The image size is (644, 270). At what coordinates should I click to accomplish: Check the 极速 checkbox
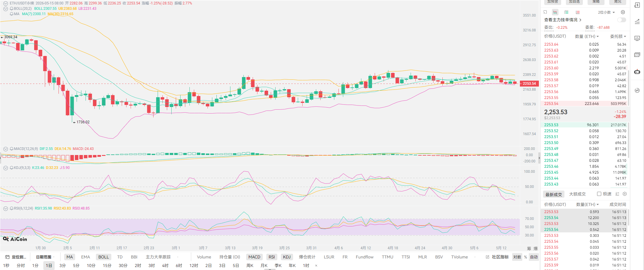click(x=599, y=194)
